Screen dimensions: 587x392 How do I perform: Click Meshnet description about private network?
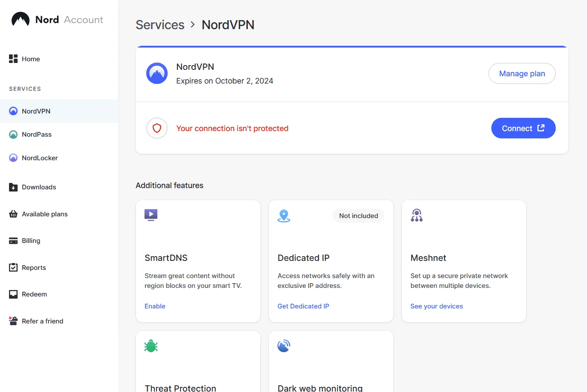pyautogui.click(x=459, y=281)
